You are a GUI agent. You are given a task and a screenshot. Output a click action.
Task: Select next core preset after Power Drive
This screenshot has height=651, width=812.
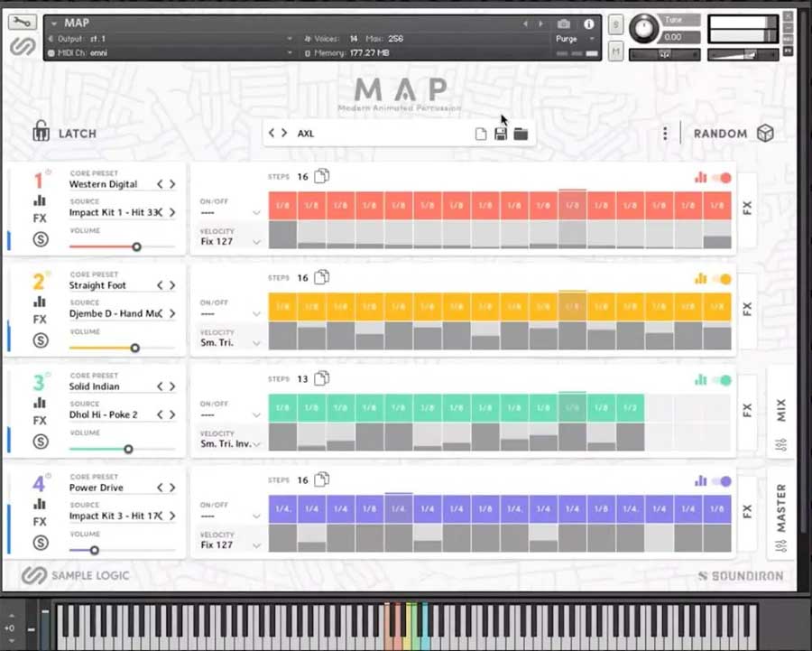click(x=172, y=488)
